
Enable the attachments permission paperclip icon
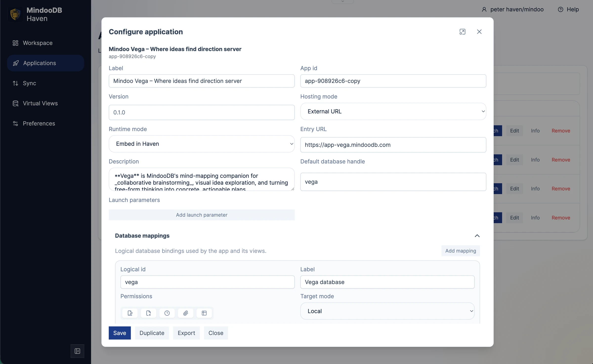click(x=186, y=313)
